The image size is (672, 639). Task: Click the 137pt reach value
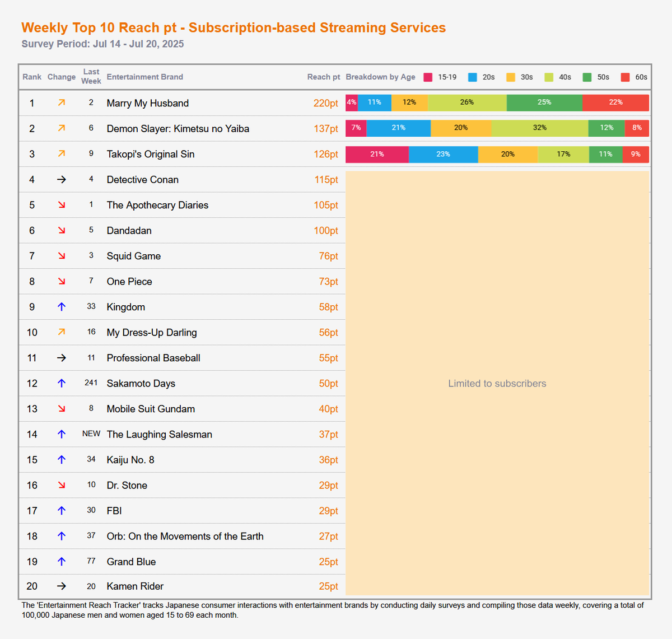[326, 129]
